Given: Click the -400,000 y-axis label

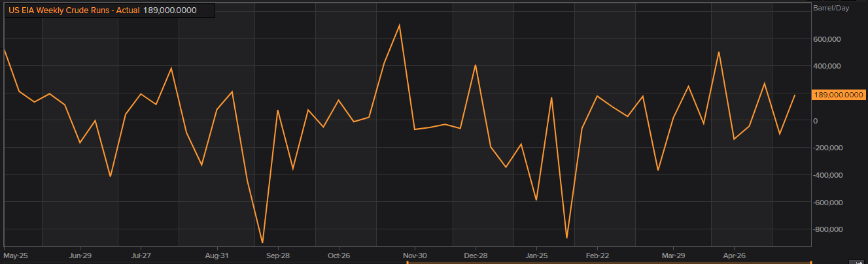Looking at the screenshot, I should pos(827,175).
